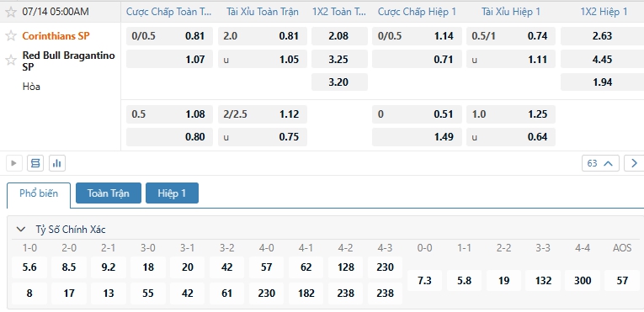Viewport: 644px width, 312px height.
Task: Choose draw 1X2 full-time odds 3.20
Action: 339,82
